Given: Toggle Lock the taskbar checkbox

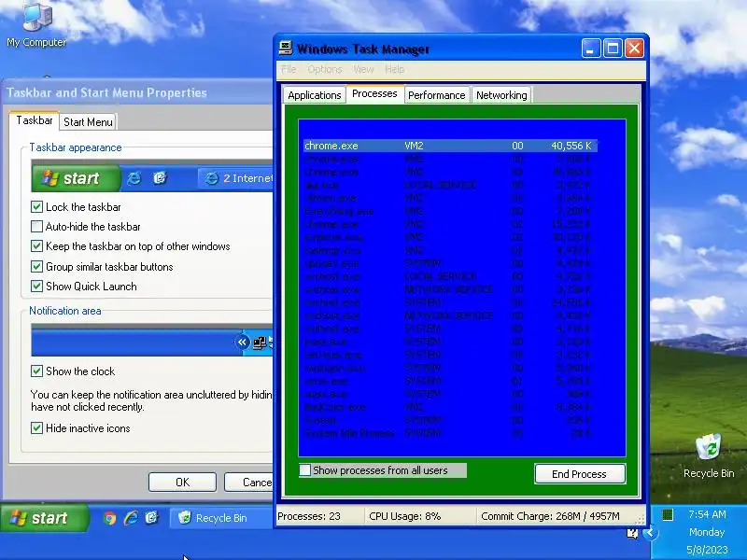Looking at the screenshot, I should pyautogui.click(x=36, y=206).
